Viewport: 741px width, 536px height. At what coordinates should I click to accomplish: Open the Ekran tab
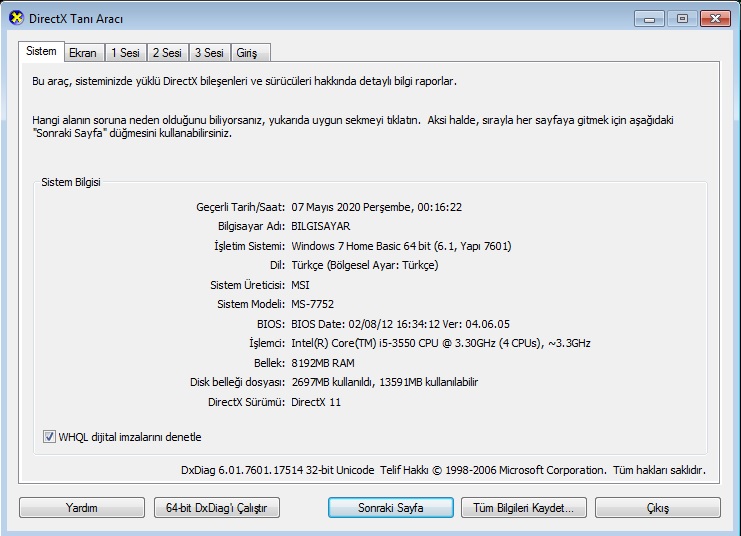(83, 52)
